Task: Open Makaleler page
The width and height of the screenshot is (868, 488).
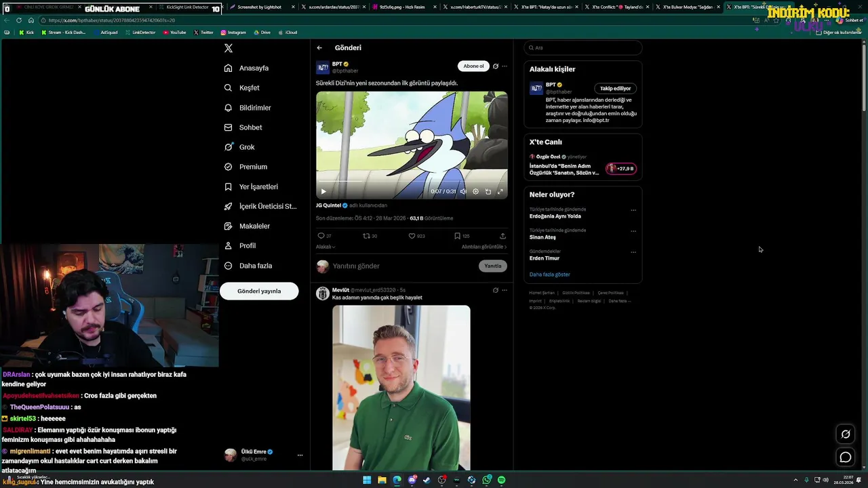Action: [x=247, y=226]
